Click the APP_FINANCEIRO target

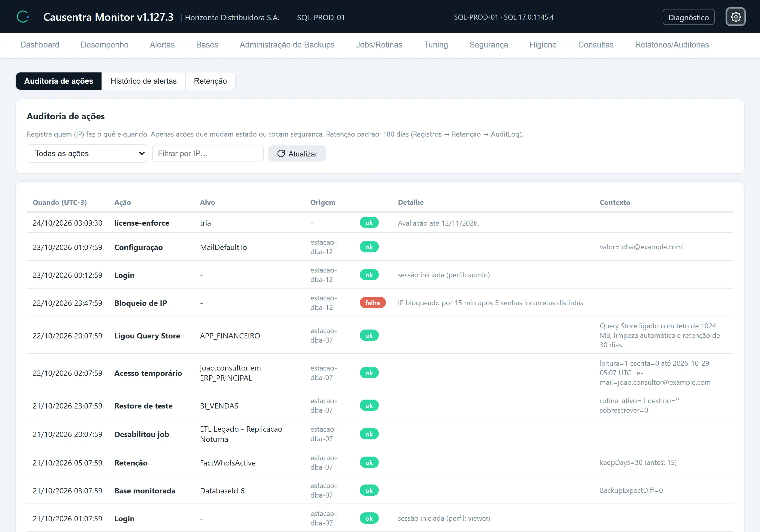point(230,336)
